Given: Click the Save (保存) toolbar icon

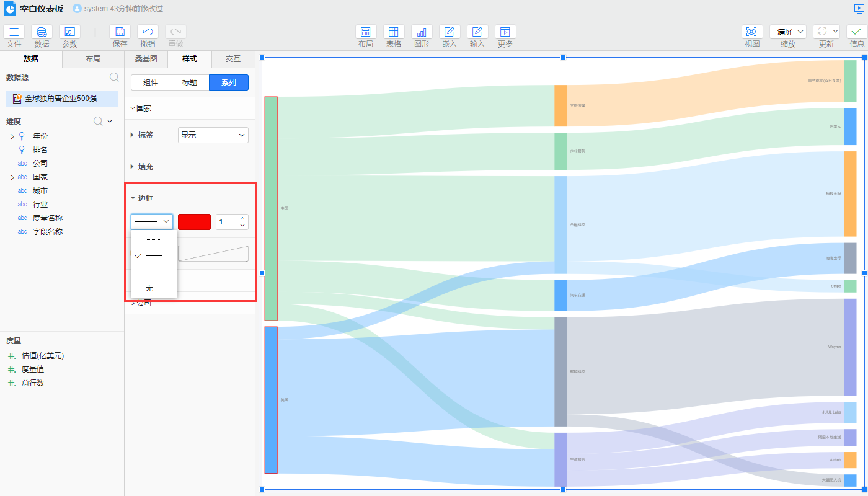Looking at the screenshot, I should point(120,32).
